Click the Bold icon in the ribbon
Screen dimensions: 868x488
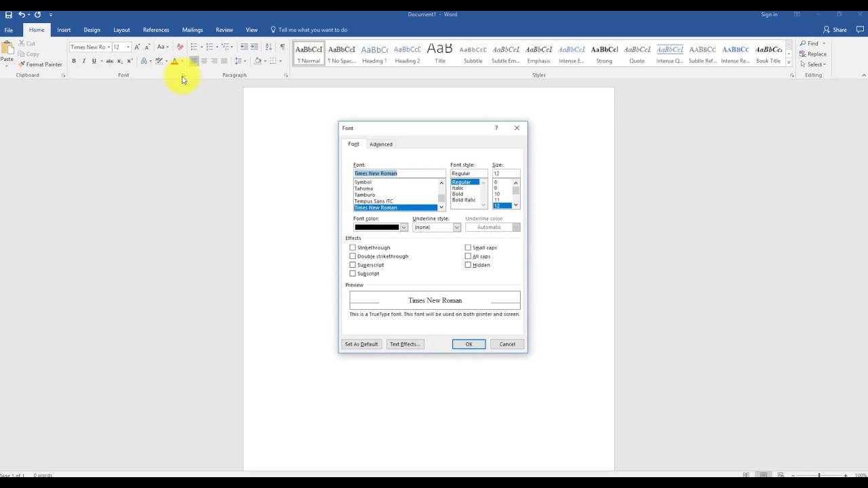click(x=74, y=61)
